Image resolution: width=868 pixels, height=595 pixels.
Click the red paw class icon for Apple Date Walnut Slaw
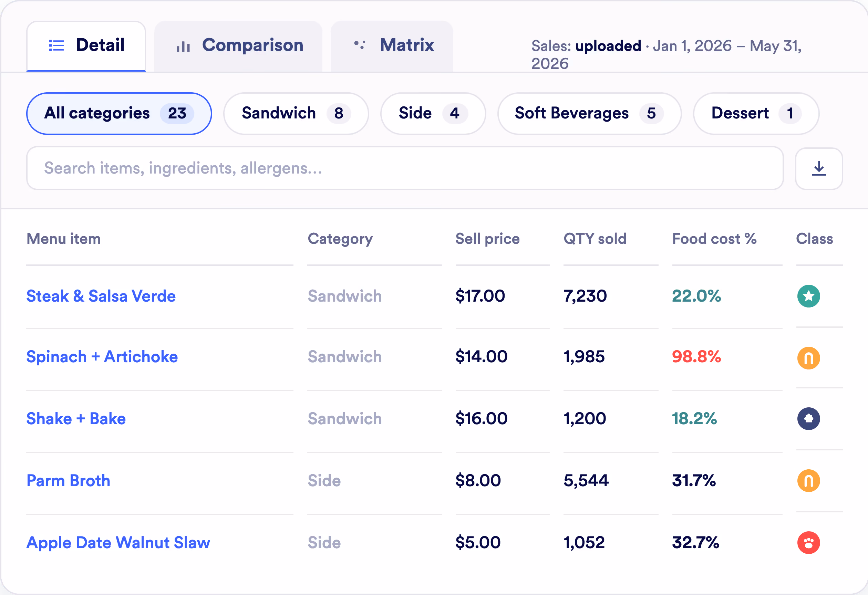tap(809, 542)
